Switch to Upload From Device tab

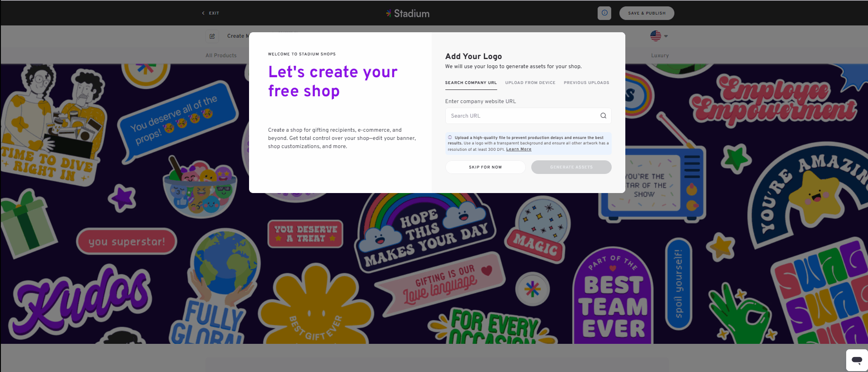[530, 83]
